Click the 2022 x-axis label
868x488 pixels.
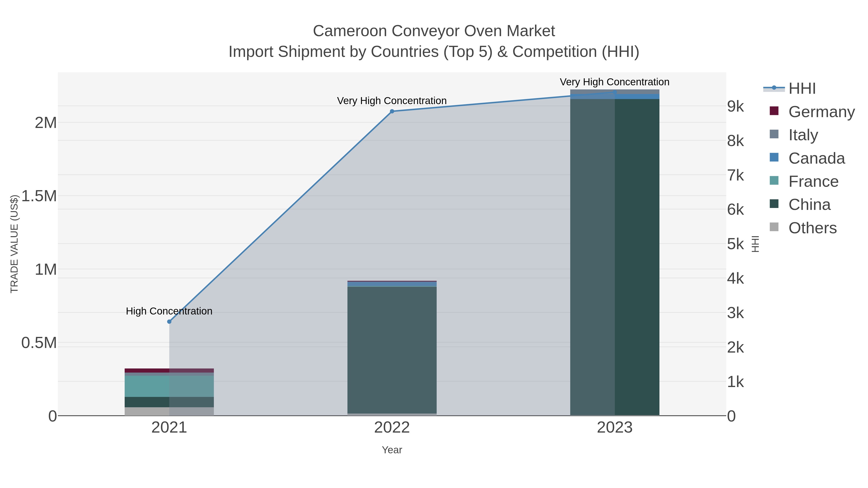pyautogui.click(x=392, y=427)
